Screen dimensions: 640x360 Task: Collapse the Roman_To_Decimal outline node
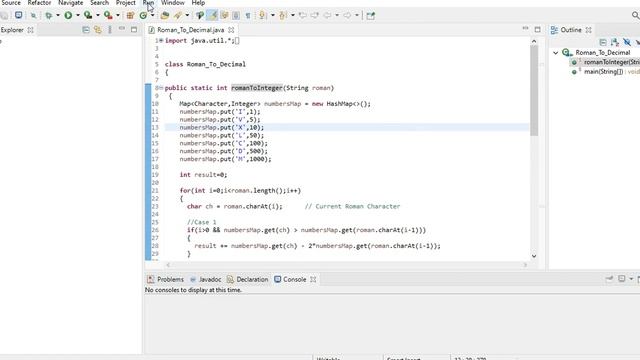point(556,53)
